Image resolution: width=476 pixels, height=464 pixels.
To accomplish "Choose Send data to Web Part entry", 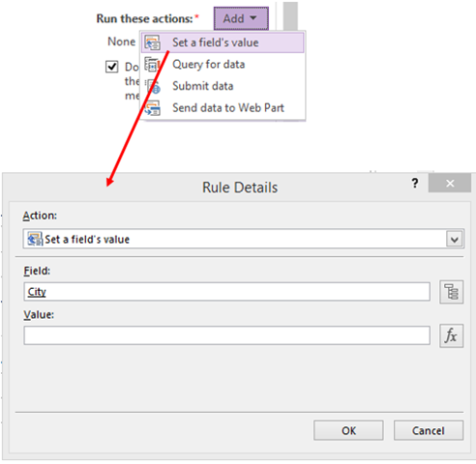I will click(x=223, y=107).
